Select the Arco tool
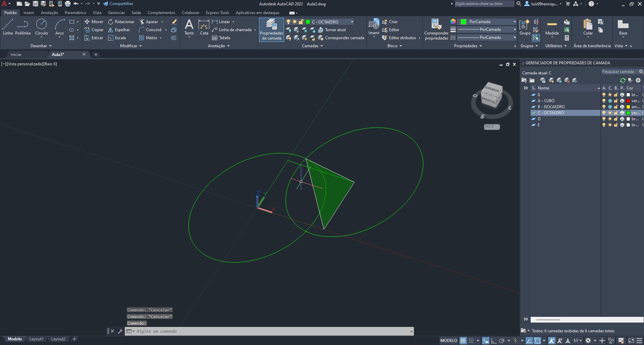The image size is (644, 345). (x=59, y=27)
